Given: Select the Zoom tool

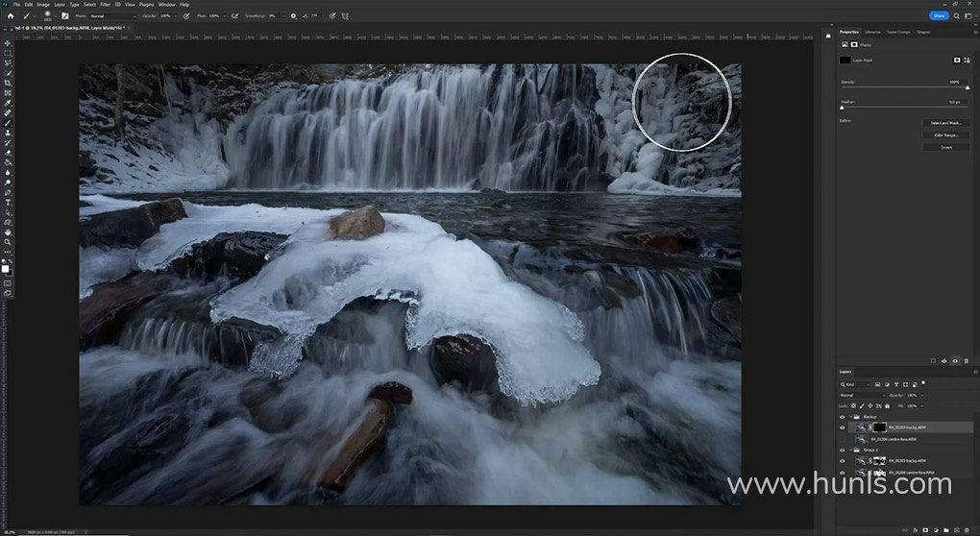Looking at the screenshot, I should pyautogui.click(x=8, y=242).
